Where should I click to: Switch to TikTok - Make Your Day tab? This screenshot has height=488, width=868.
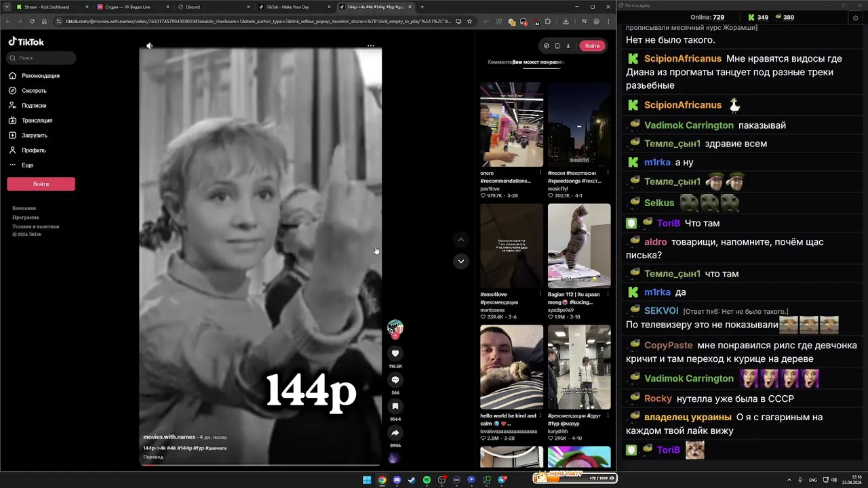coord(296,7)
